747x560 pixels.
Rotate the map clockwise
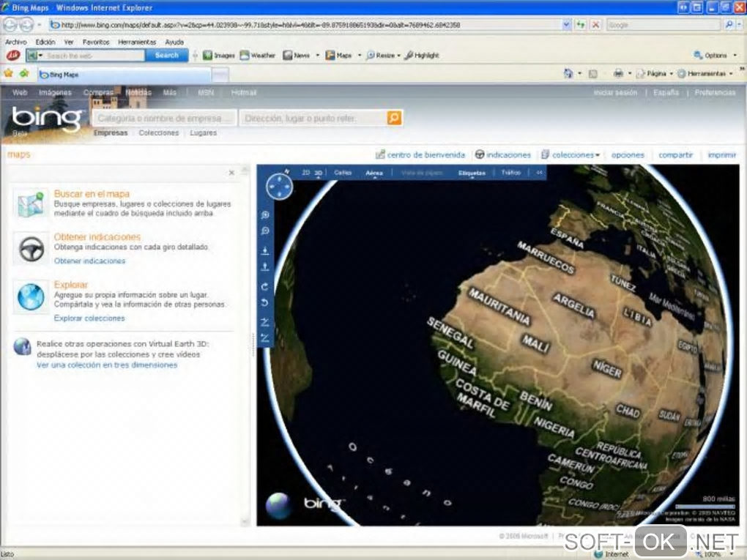[x=265, y=286]
